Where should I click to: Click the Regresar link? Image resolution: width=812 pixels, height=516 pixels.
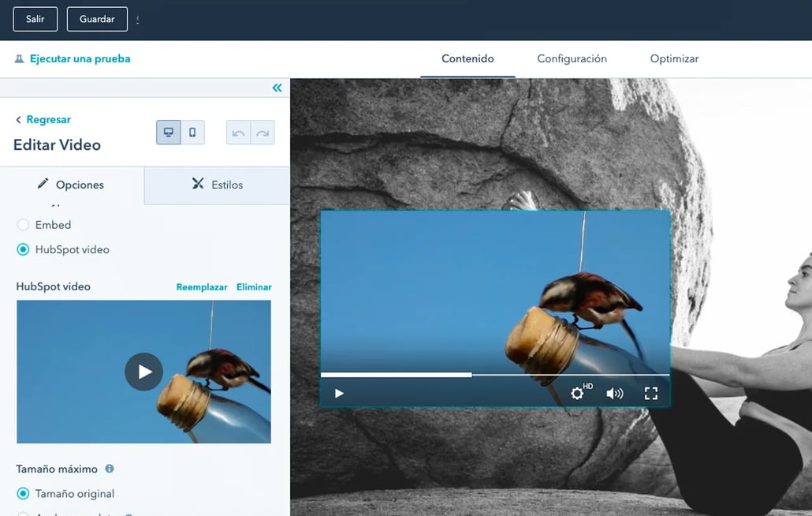click(x=49, y=120)
